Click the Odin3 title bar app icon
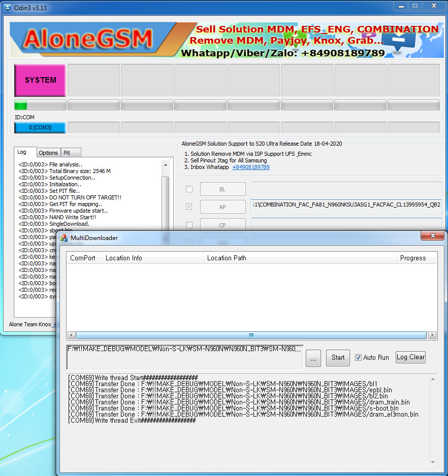This screenshot has height=476, width=448. [7, 8]
